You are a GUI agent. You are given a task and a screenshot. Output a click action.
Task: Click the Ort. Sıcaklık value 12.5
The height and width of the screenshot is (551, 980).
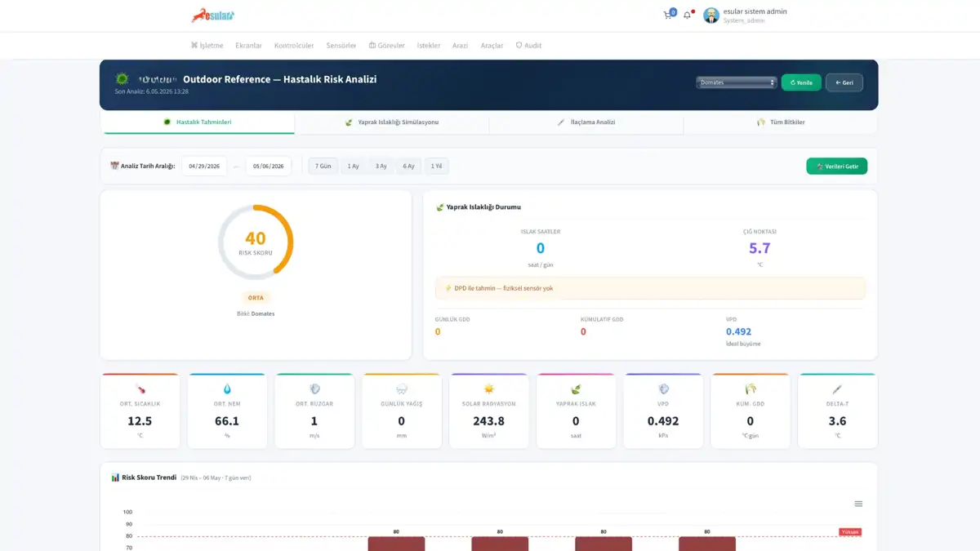tap(140, 421)
